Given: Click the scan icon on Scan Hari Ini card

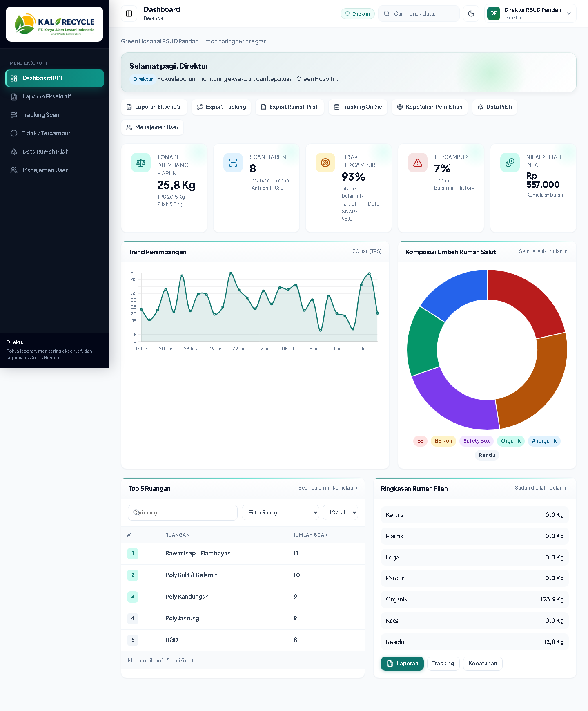Looking at the screenshot, I should (233, 163).
